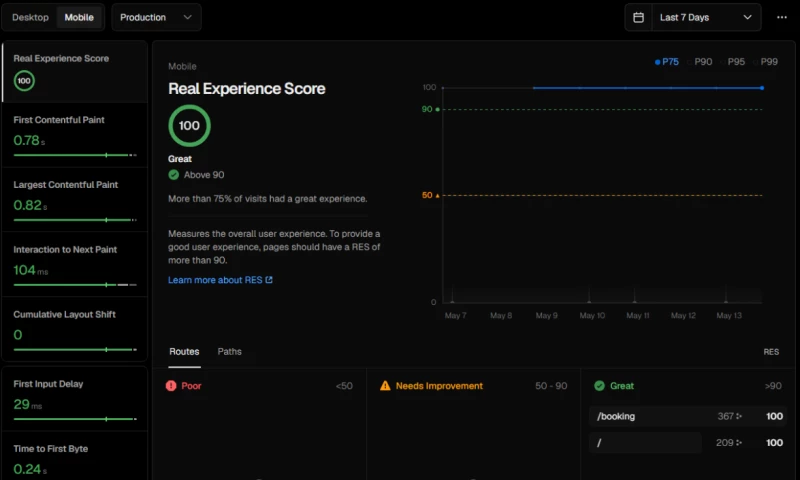This screenshot has width=800, height=480.
Task: Click the 0.78 s First Contentful Paint value
Action: 29,140
